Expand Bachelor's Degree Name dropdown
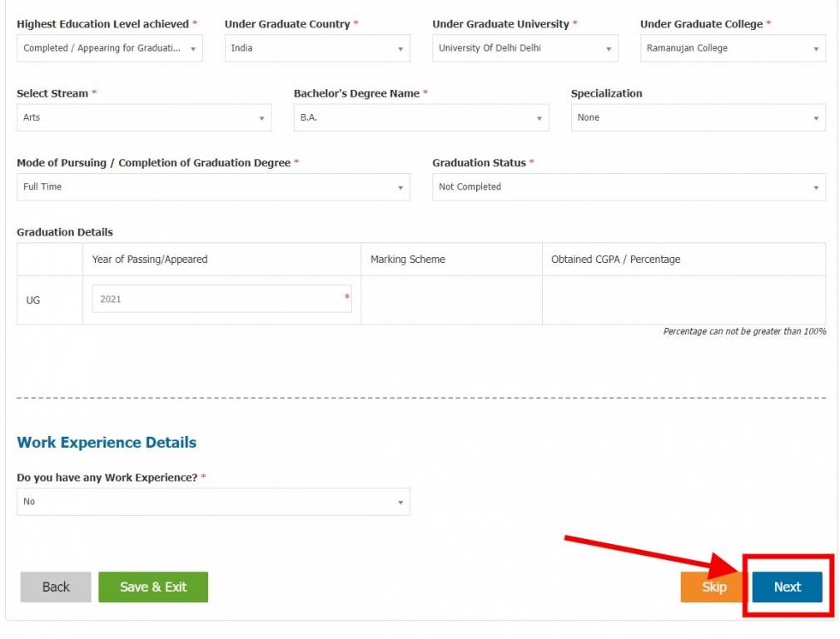 420,117
